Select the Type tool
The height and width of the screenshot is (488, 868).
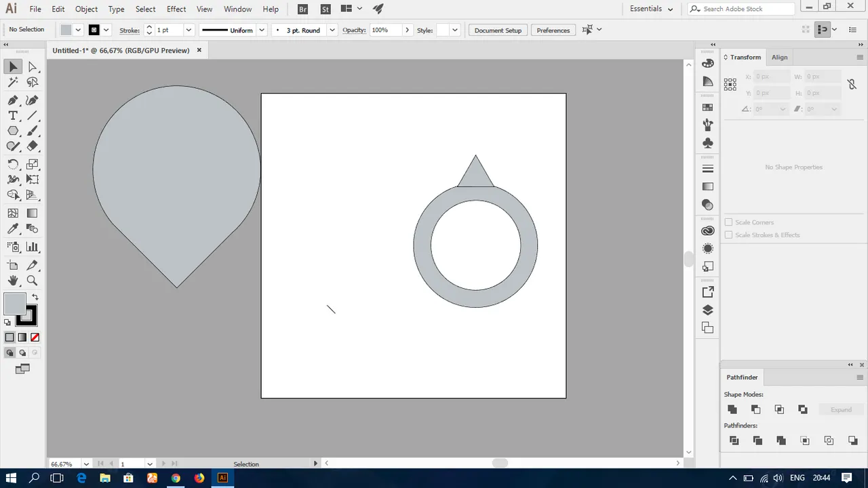(13, 116)
